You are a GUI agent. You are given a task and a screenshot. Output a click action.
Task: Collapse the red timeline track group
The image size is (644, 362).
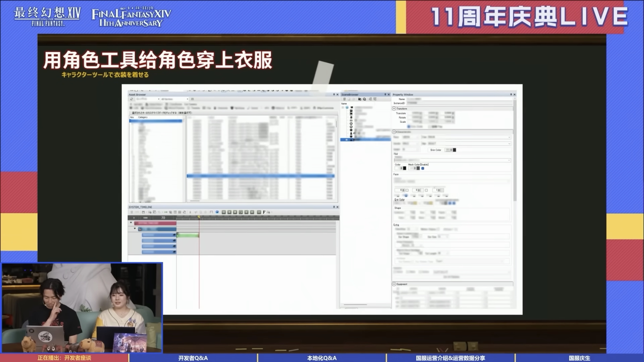pyautogui.click(x=131, y=223)
